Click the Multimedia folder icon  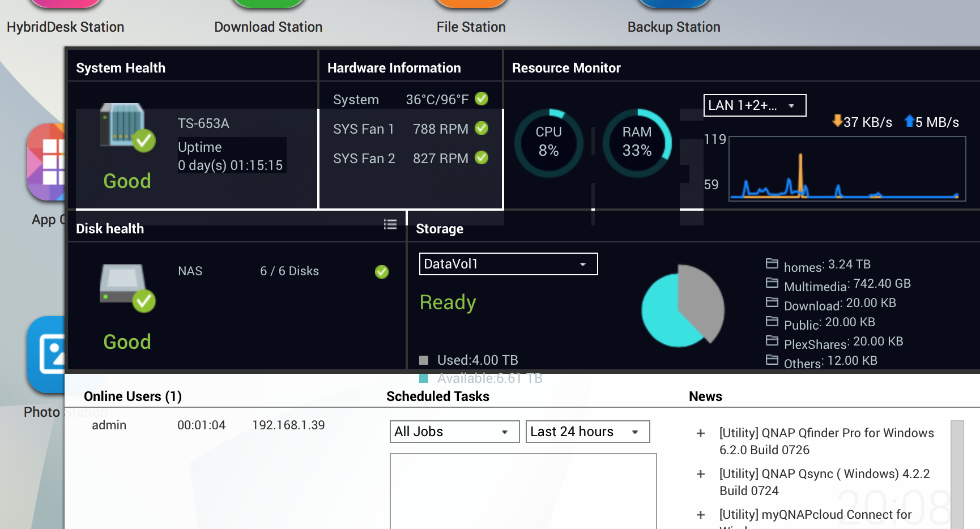coord(772,283)
